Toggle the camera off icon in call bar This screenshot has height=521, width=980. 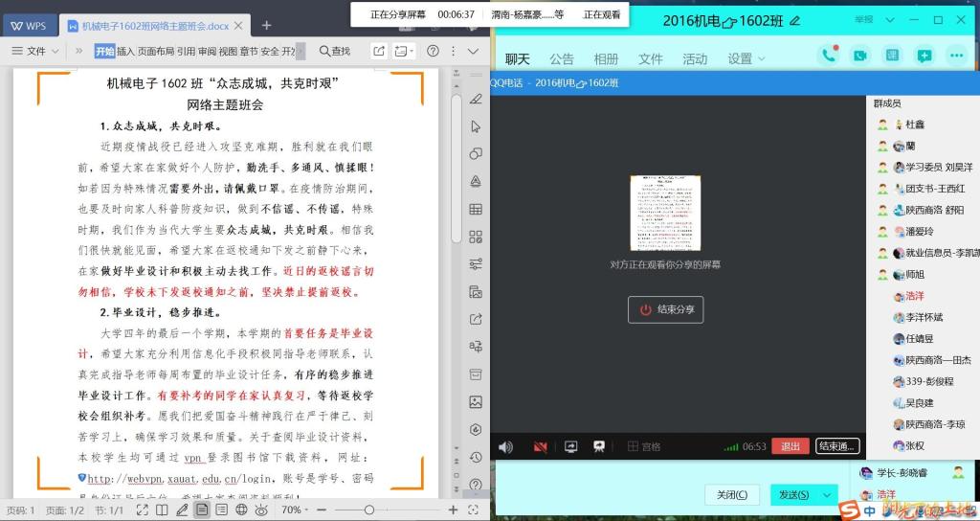[540, 446]
